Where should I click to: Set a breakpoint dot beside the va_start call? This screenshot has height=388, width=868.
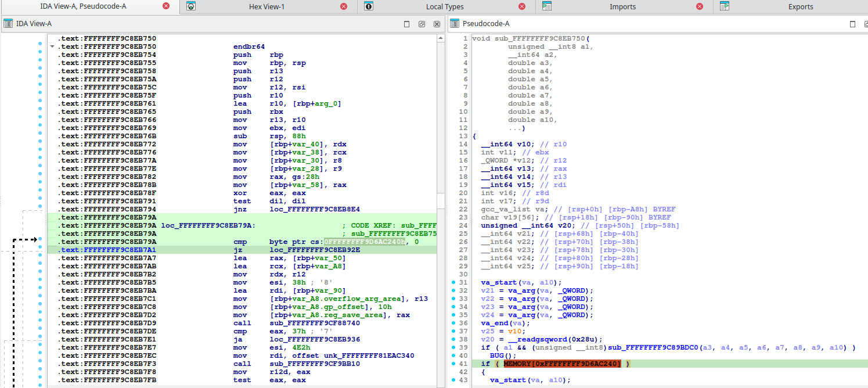453,281
